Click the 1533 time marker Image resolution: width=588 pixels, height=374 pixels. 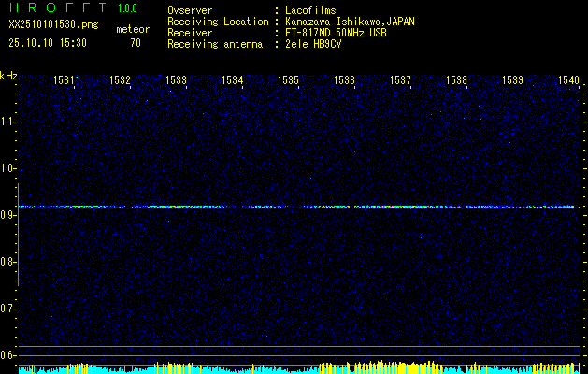pyautogui.click(x=177, y=81)
